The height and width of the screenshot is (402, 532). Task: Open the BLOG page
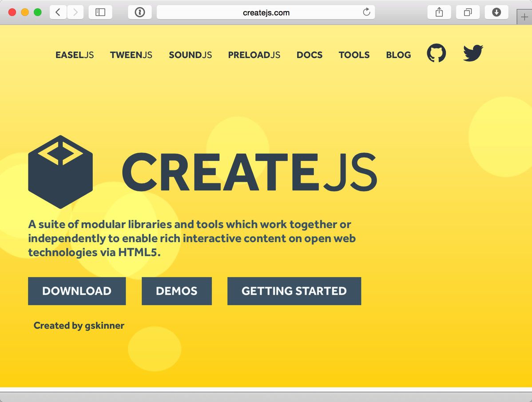click(x=398, y=55)
